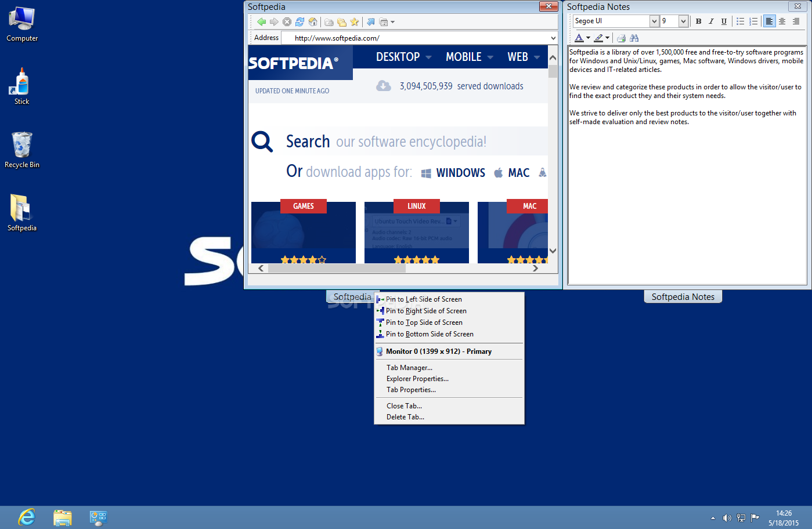Open the Segoe UI font dropdown
Screen dimensions: 812x529
point(654,21)
